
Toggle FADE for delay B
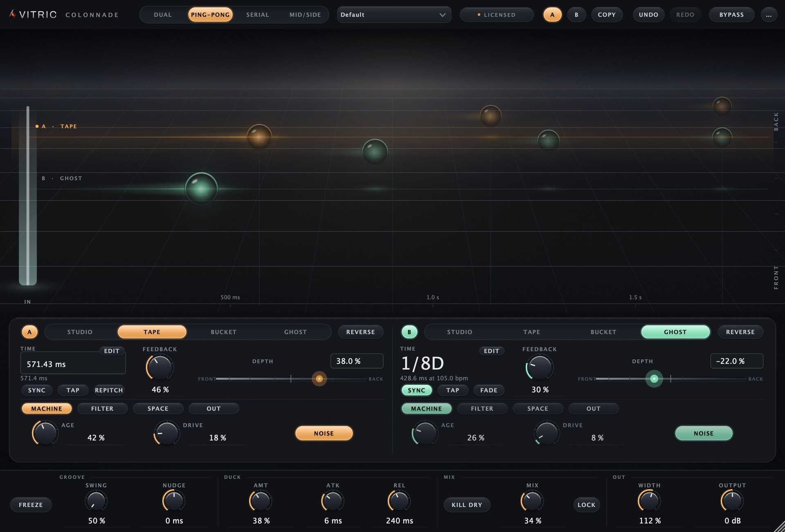point(489,390)
